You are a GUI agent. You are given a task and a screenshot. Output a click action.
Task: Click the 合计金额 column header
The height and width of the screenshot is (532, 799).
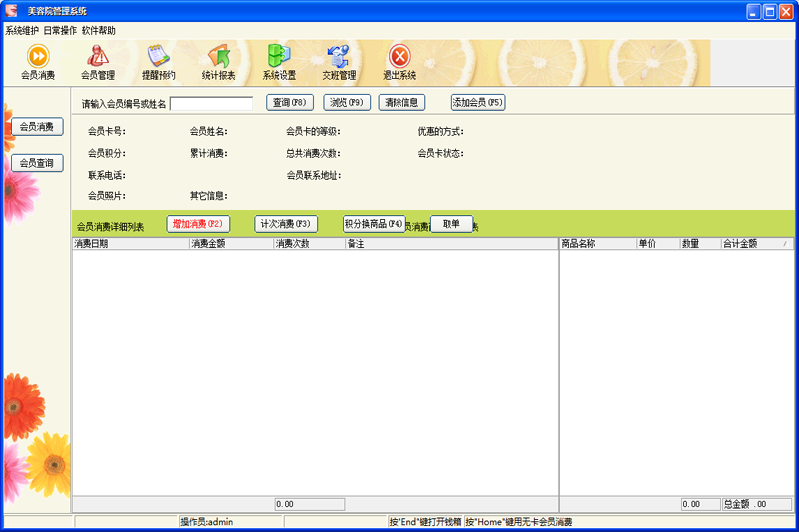757,244
